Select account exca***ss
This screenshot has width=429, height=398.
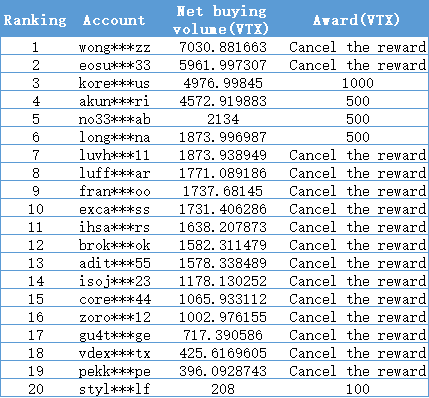tap(114, 209)
